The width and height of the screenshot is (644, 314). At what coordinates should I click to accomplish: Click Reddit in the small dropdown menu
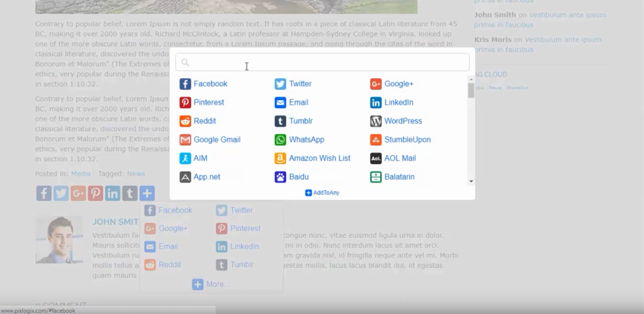point(163,264)
